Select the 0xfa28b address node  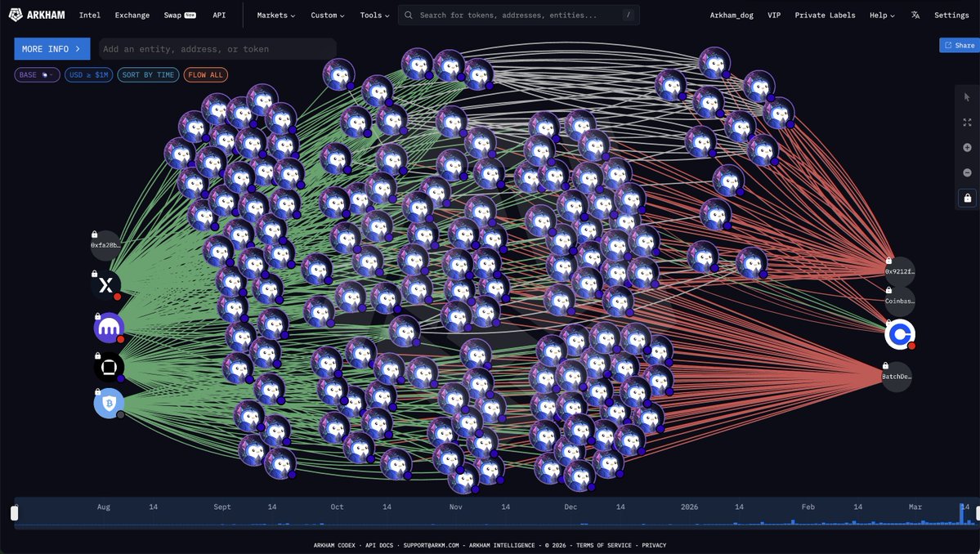[105, 245]
